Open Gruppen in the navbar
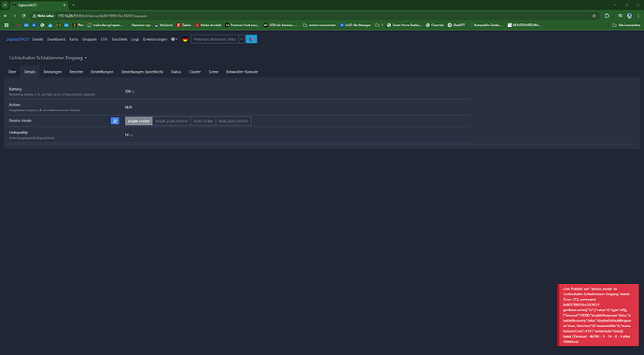644x355 pixels. 89,39
